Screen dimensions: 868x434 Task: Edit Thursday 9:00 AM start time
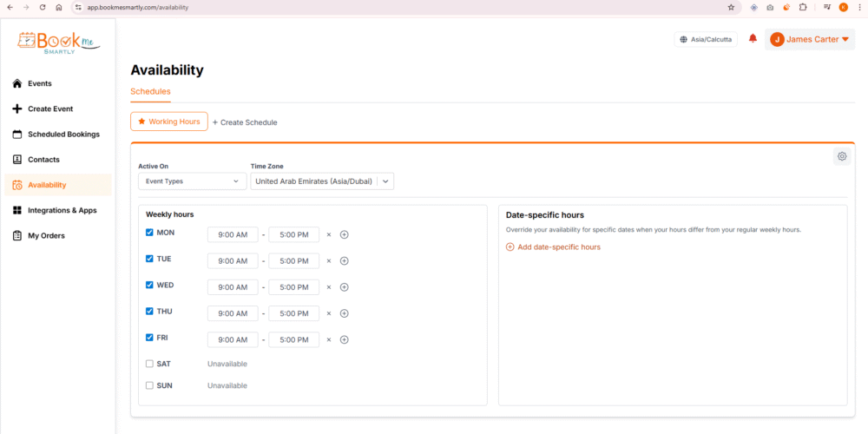[233, 313]
